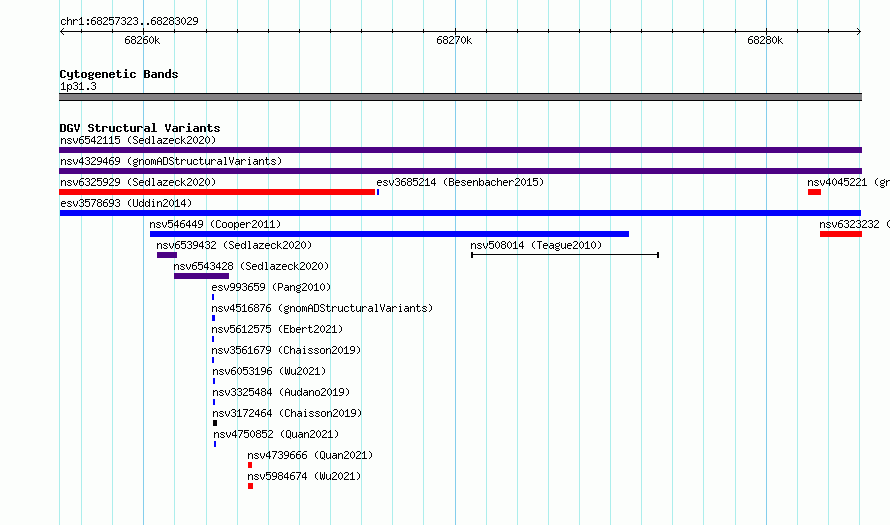Click the nsv3172464 (Chaisson2019) label
This screenshot has width=890, height=525.
pos(287,413)
